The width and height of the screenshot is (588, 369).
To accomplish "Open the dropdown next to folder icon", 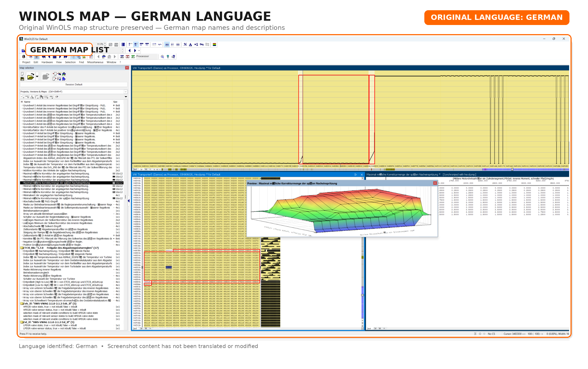I will click(x=37, y=77).
